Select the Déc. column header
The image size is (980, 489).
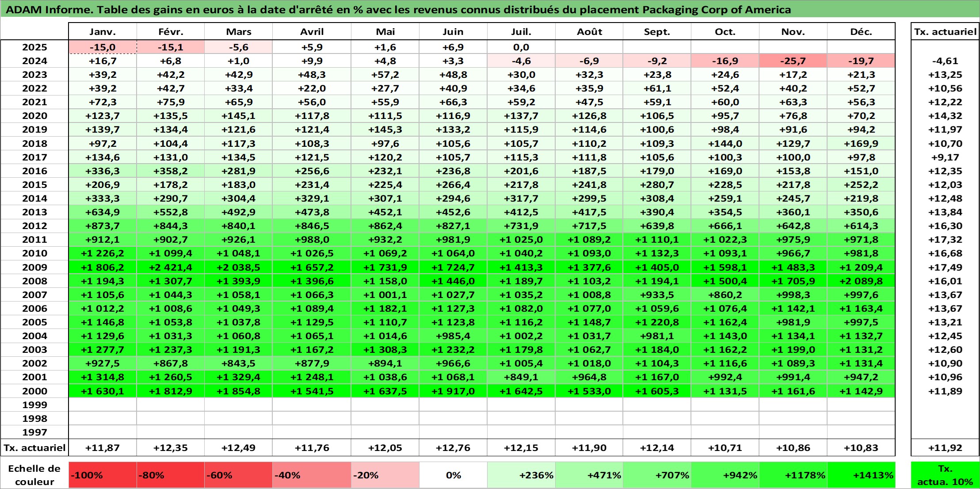(x=861, y=31)
